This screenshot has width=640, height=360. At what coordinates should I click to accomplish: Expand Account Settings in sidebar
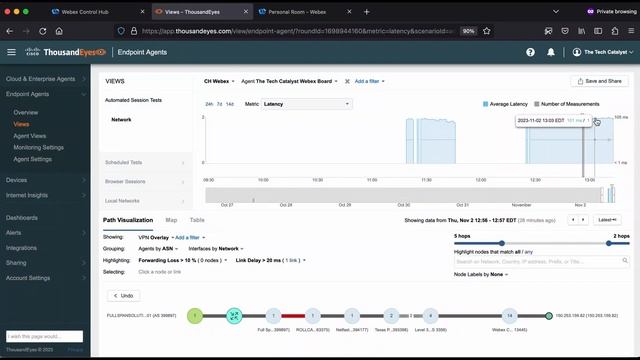[x=46, y=278]
